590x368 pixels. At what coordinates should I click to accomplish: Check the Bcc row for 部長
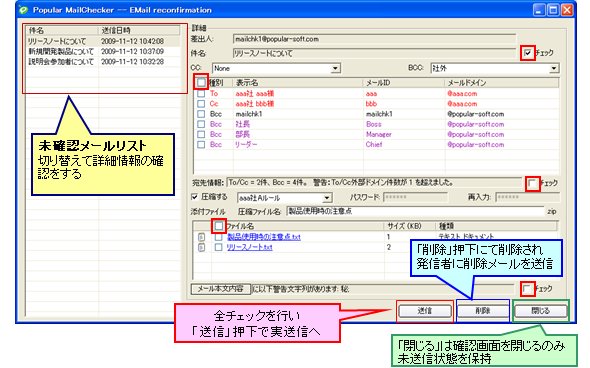tap(201, 134)
